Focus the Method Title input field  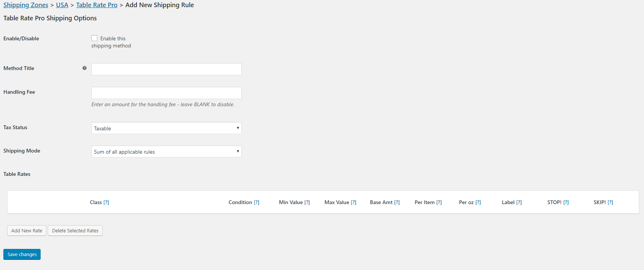coord(167,69)
